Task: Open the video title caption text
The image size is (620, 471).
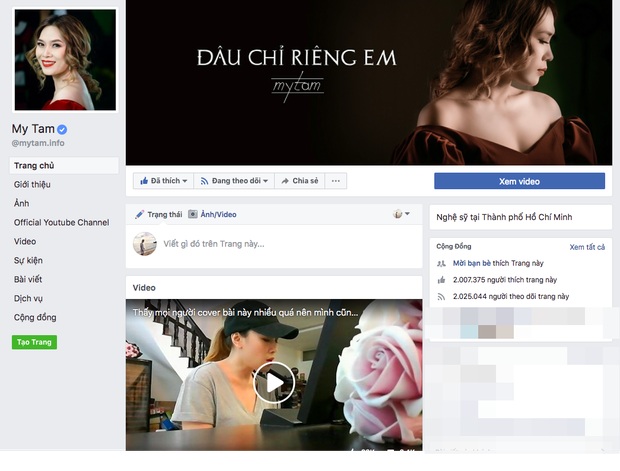Action: [x=245, y=312]
